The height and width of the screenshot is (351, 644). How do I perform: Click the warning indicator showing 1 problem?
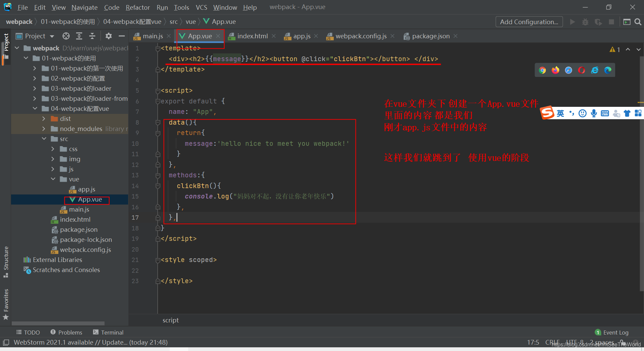[x=615, y=49]
